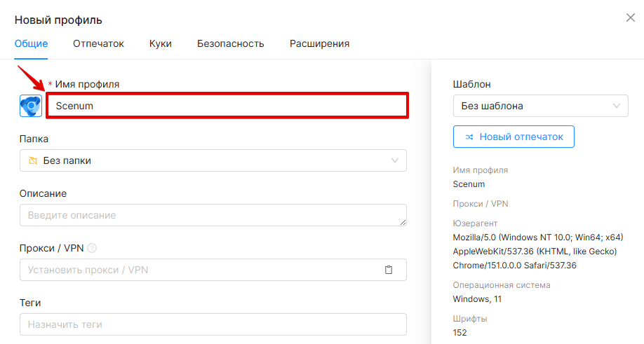The height and width of the screenshot is (344, 644).
Task: Click the resize grip of Описание field
Action: [403, 222]
